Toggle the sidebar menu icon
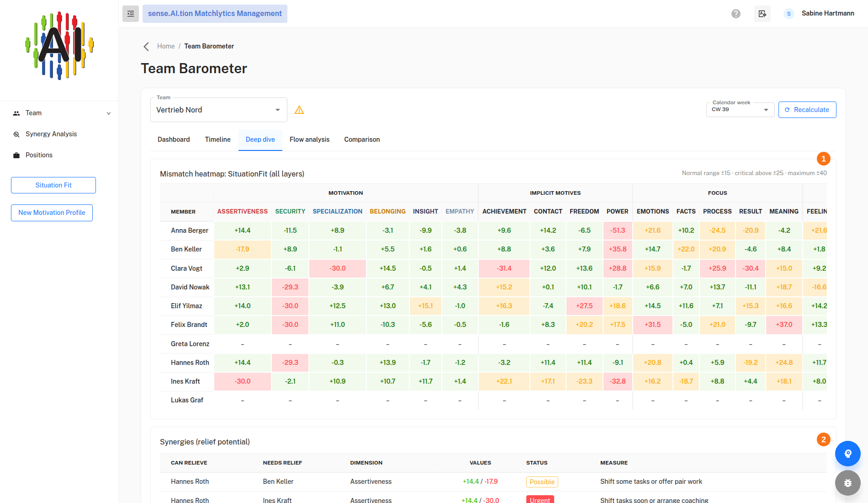 tap(131, 14)
